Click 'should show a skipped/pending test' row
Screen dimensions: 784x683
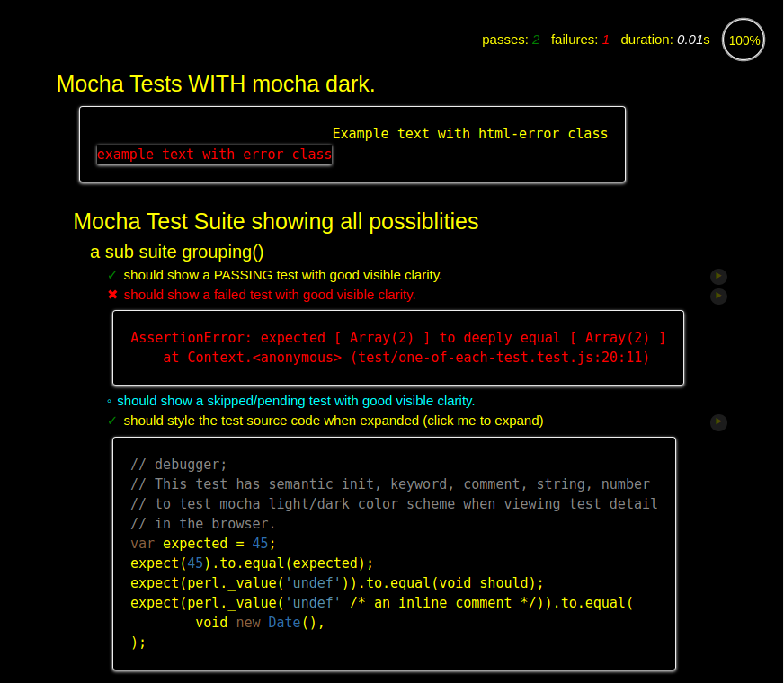pyautogui.click(x=296, y=401)
